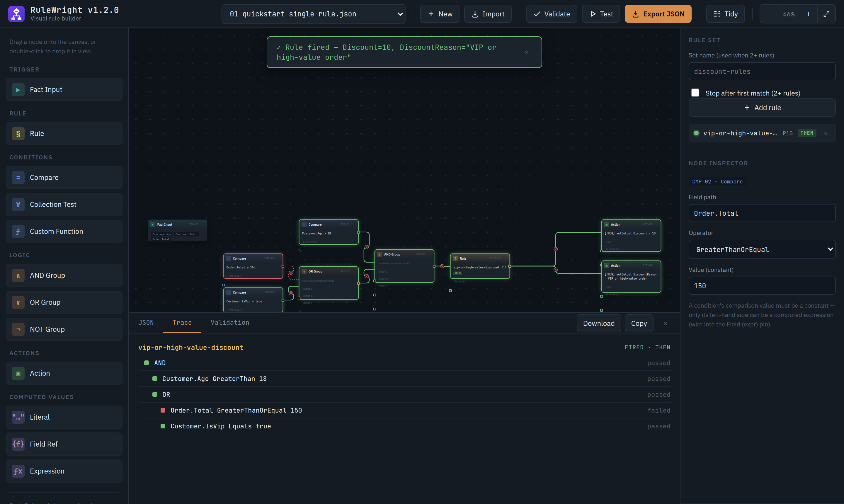Select the setOutput DiscountReason Action node
Screen dimensions: 844x504
631,277
